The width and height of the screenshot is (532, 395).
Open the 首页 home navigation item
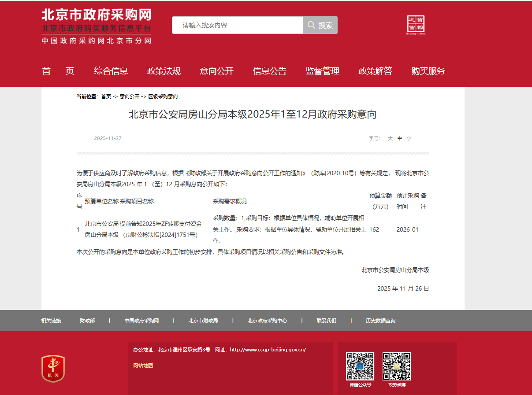(x=58, y=71)
